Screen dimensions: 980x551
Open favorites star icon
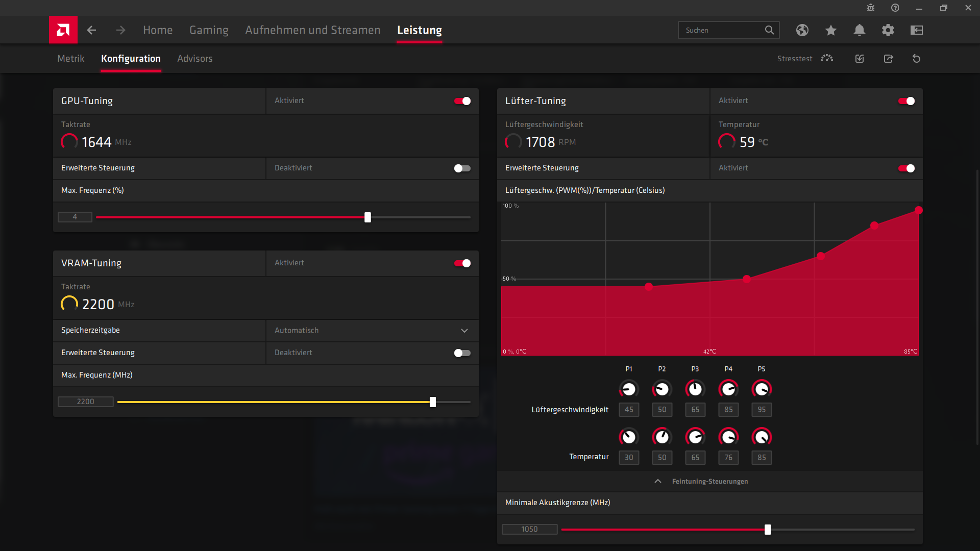(830, 30)
